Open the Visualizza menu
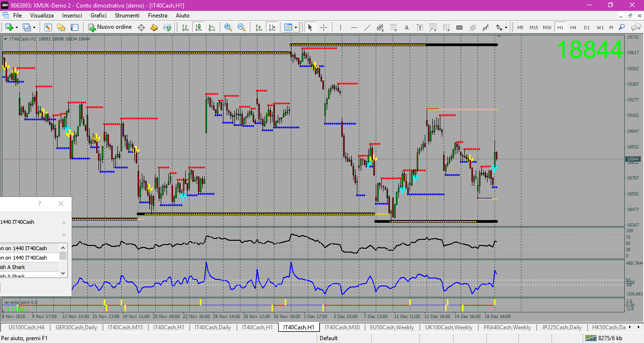This screenshot has height=343, width=644. pos(42,16)
